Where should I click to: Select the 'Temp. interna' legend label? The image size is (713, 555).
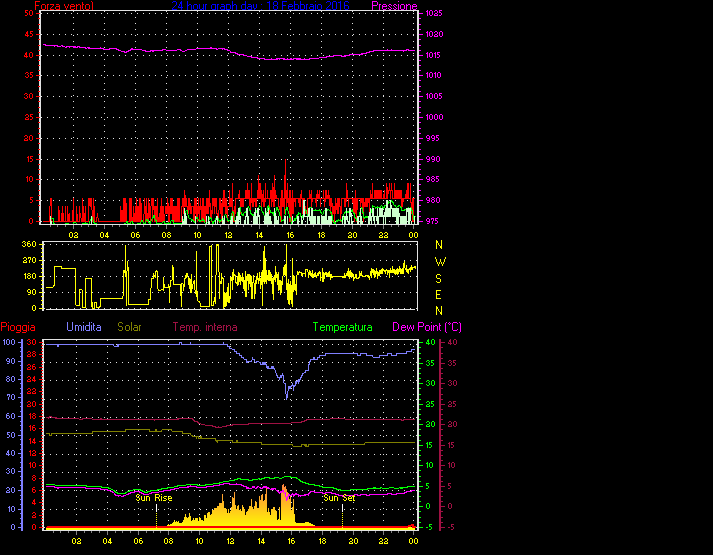(x=205, y=327)
